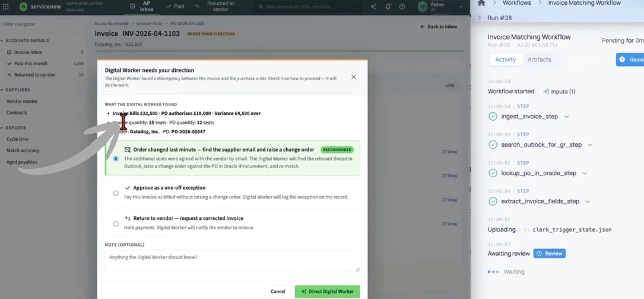
Task: Switch to the Activity tab
Action: 506,59
